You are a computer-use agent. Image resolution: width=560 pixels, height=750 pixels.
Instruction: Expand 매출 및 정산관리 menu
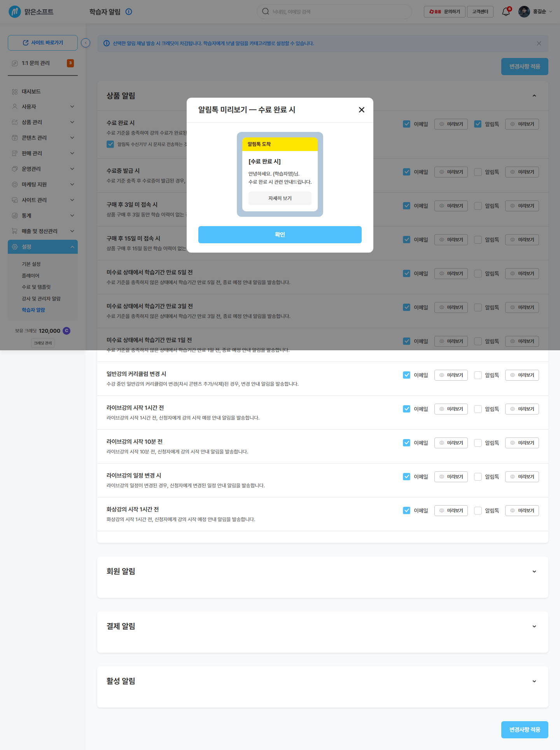pos(43,231)
